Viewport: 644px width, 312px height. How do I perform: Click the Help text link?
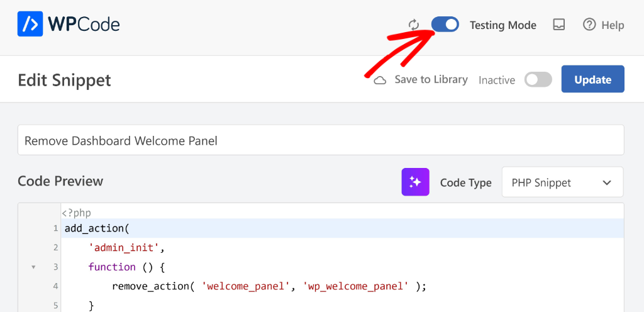613,25
